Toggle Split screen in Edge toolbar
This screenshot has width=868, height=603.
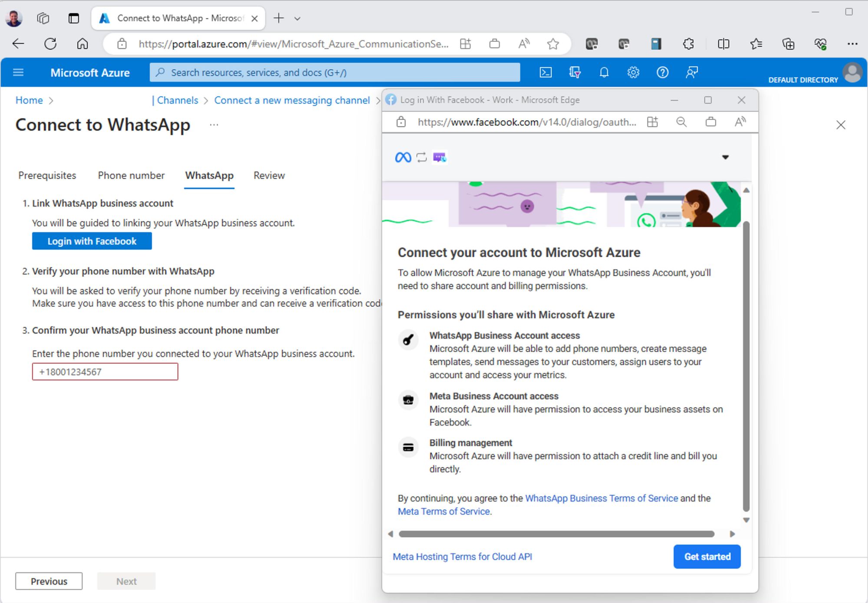point(723,44)
